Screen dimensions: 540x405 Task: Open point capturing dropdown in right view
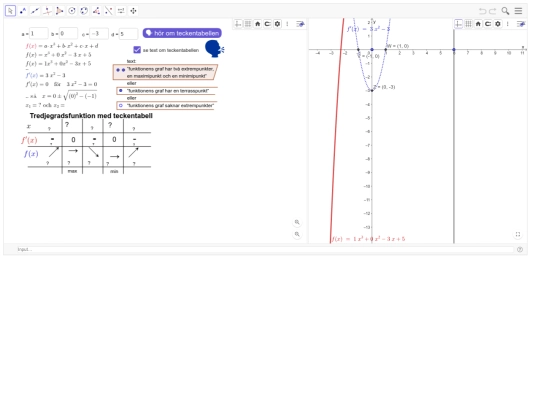pyautogui.click(x=488, y=24)
